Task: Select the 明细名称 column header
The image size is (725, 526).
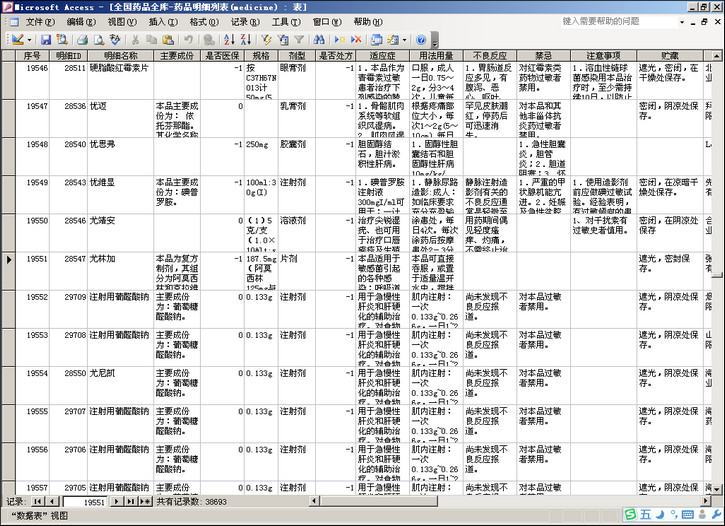Action: click(x=120, y=56)
